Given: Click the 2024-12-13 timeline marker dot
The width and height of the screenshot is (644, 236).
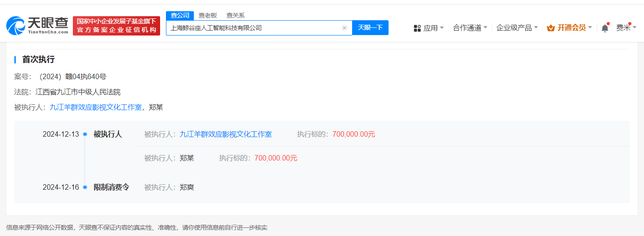Looking at the screenshot, I should pos(85,134).
